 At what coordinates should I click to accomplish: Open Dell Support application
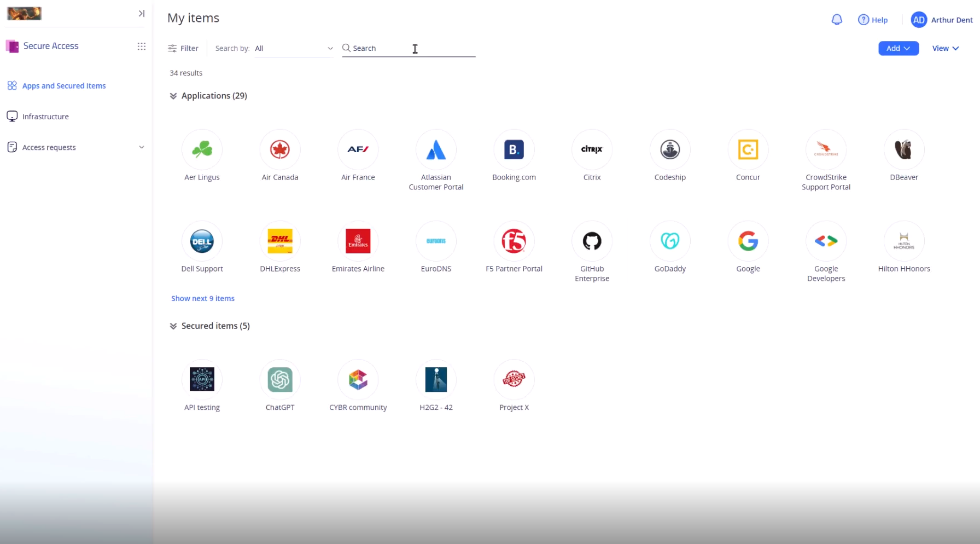pyautogui.click(x=202, y=241)
